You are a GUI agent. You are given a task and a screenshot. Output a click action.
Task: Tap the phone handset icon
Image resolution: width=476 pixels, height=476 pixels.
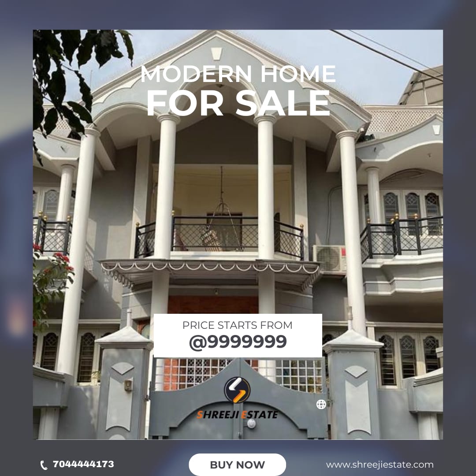pyautogui.click(x=44, y=465)
